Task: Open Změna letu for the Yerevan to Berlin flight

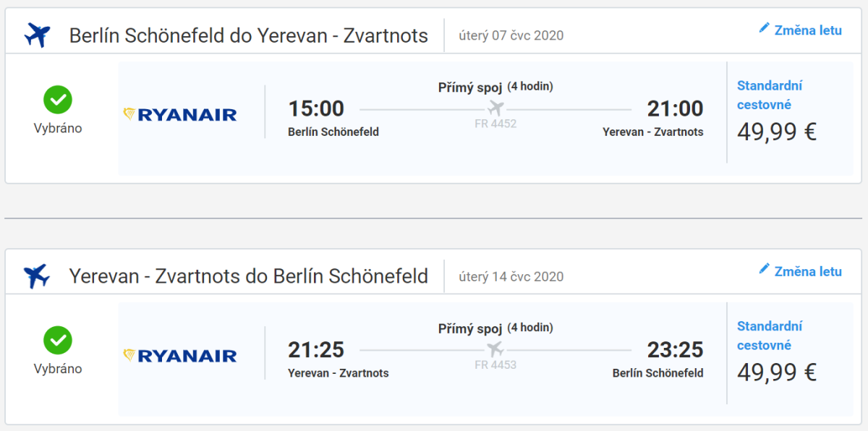Action: (x=807, y=271)
